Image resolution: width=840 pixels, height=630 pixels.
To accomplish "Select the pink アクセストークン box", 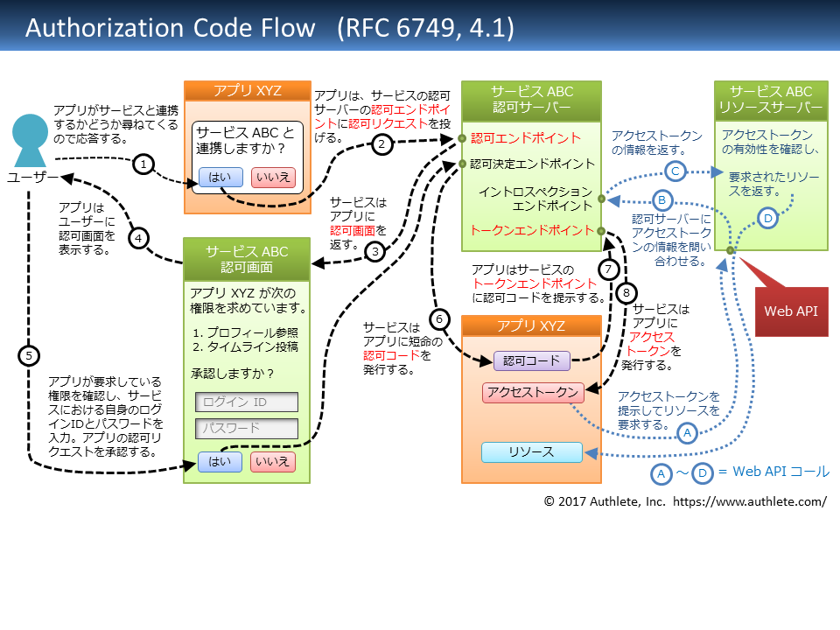I will click(x=533, y=393).
